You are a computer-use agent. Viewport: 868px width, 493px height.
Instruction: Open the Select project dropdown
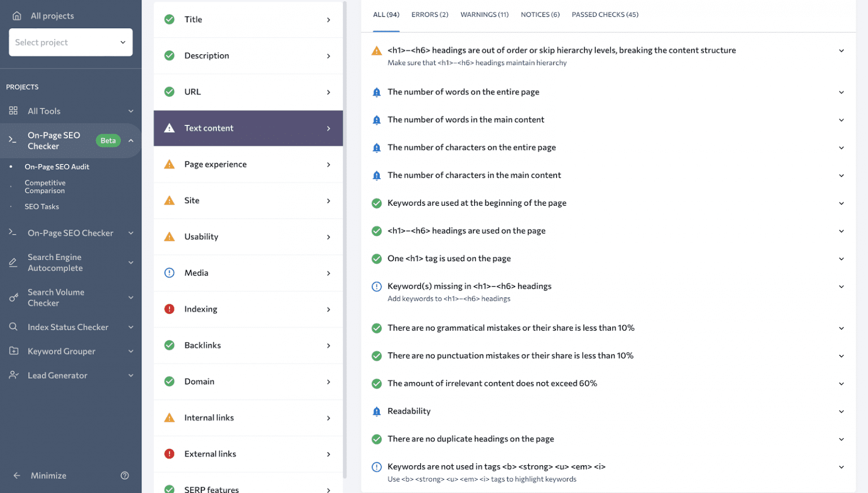(x=71, y=42)
